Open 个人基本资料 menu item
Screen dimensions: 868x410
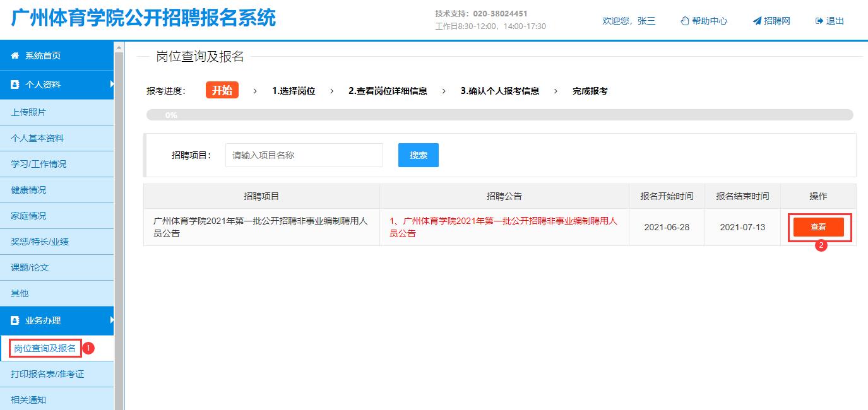37,138
